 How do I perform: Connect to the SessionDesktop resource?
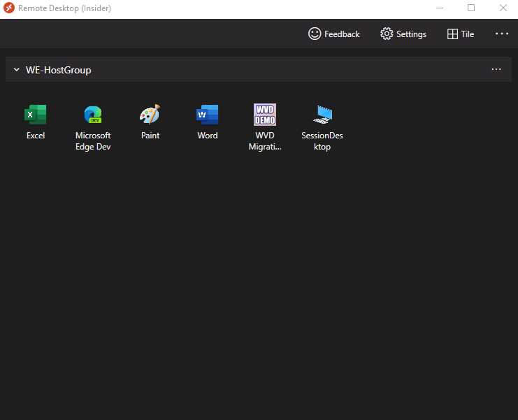click(322, 127)
